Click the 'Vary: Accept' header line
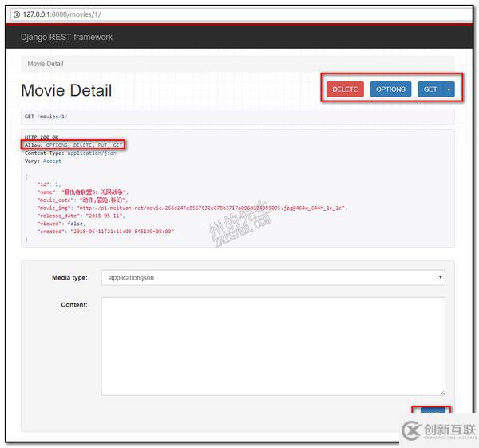The height and width of the screenshot is (448, 479). [43, 161]
